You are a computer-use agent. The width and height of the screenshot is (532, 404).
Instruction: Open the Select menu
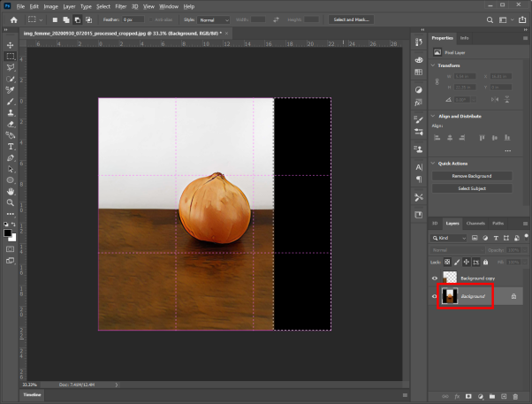point(103,6)
